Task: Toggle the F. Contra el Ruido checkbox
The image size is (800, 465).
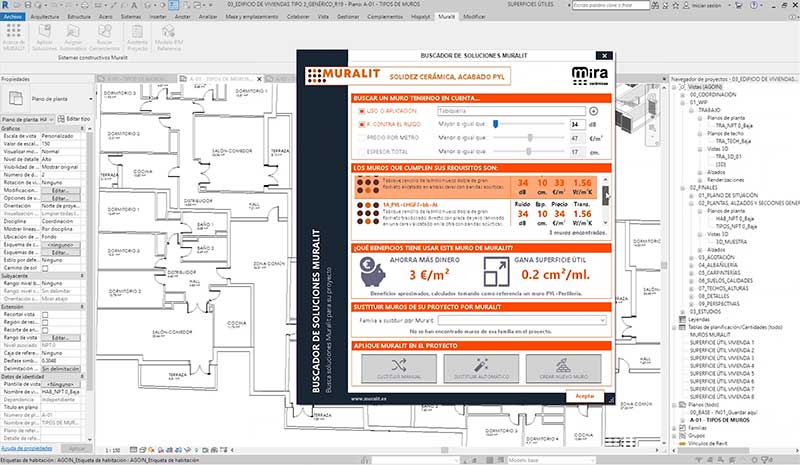Action: pos(362,125)
